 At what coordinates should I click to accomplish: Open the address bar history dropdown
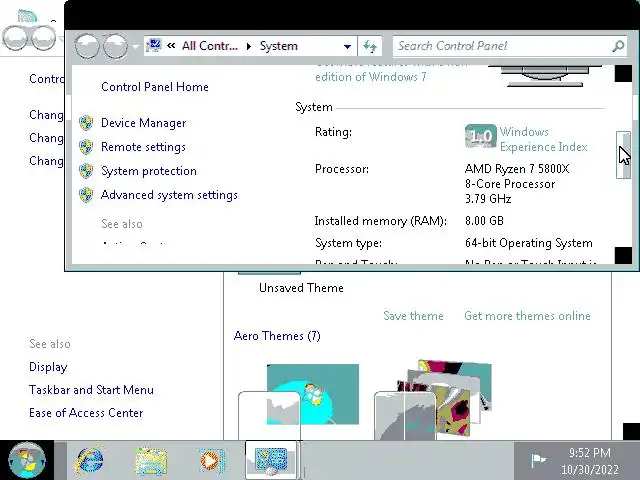coord(347,47)
